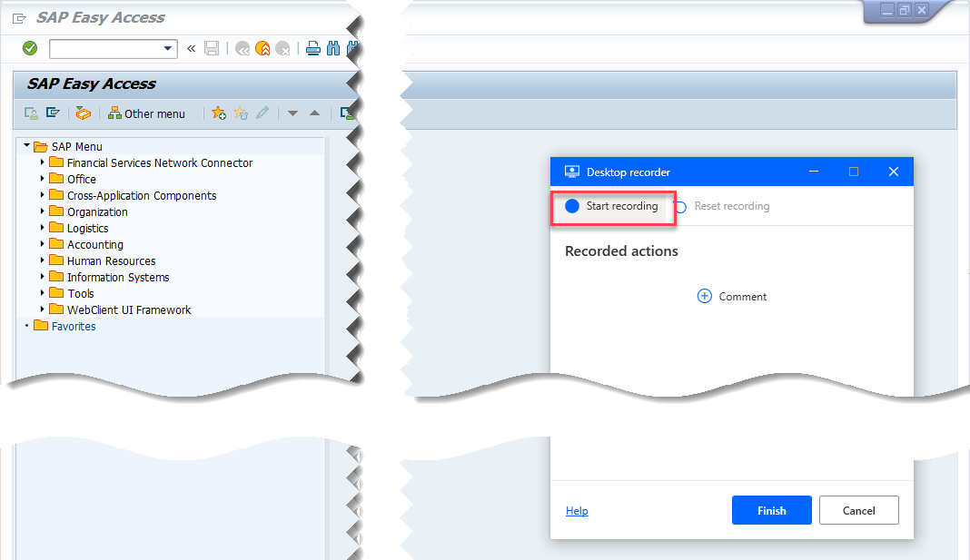
Task: Click the Comment plus icon
Action: pyautogui.click(x=704, y=296)
